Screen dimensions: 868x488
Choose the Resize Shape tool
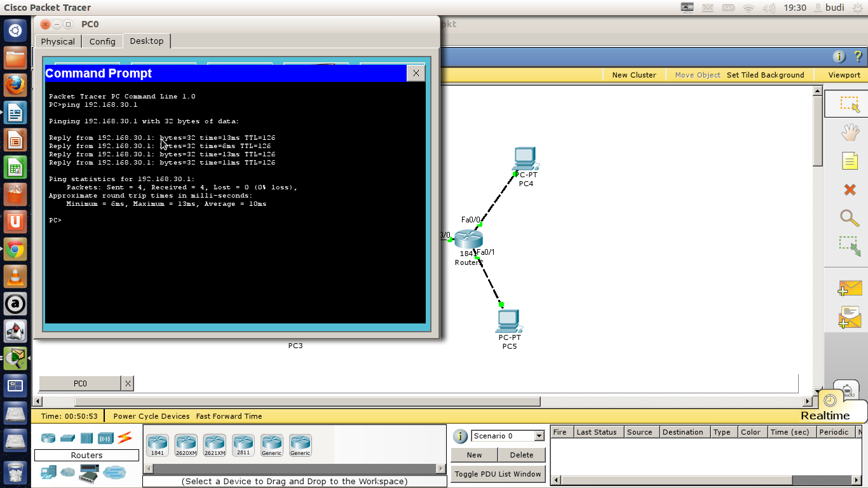[x=850, y=247]
